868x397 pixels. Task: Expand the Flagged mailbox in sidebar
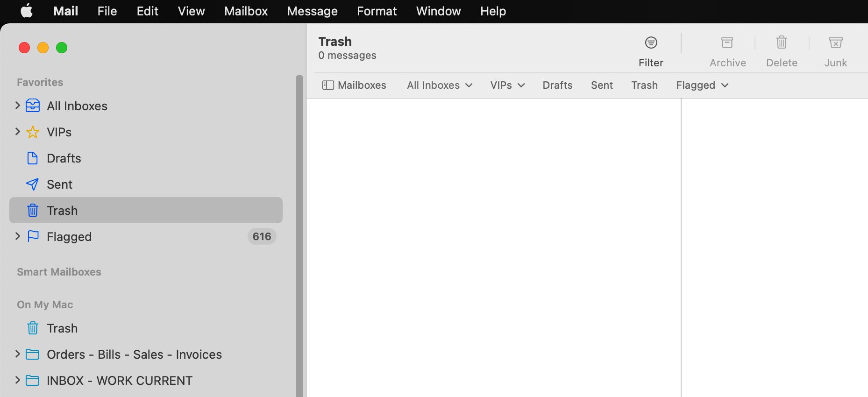18,236
